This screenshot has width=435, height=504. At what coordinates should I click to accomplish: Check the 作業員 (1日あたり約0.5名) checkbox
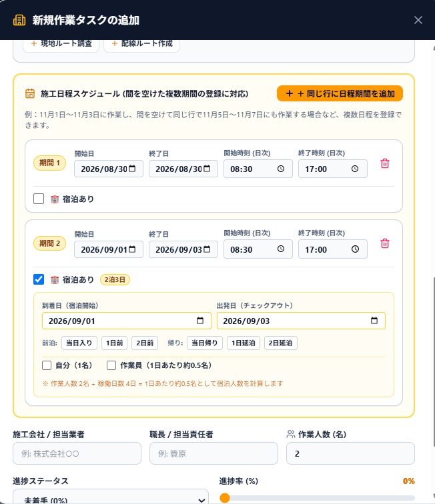pyautogui.click(x=111, y=365)
